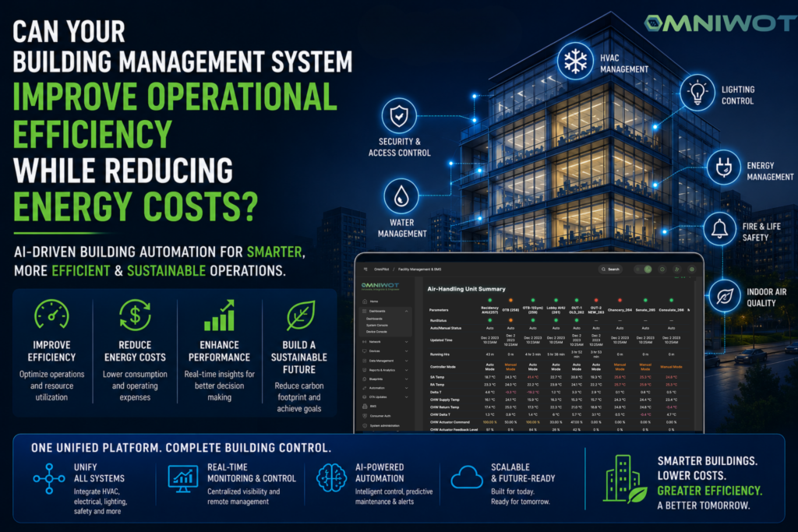Click the Enhance Performance bar chart icon
The height and width of the screenshot is (532, 798).
pos(219,315)
